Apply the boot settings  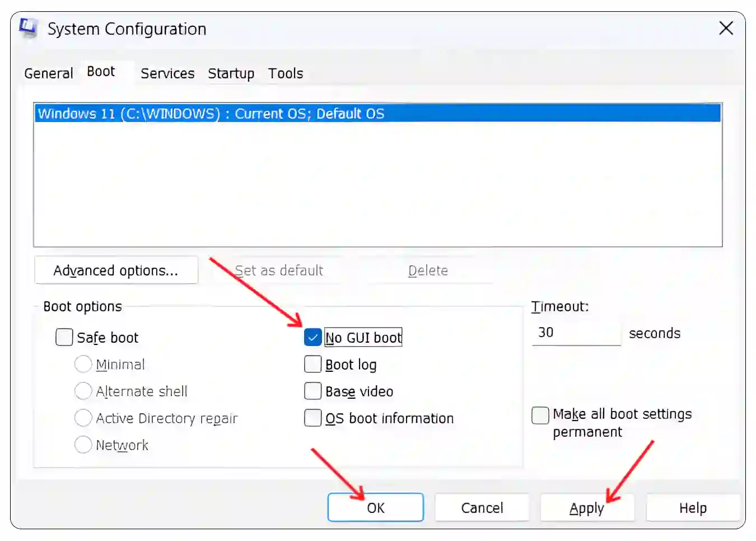[587, 507]
